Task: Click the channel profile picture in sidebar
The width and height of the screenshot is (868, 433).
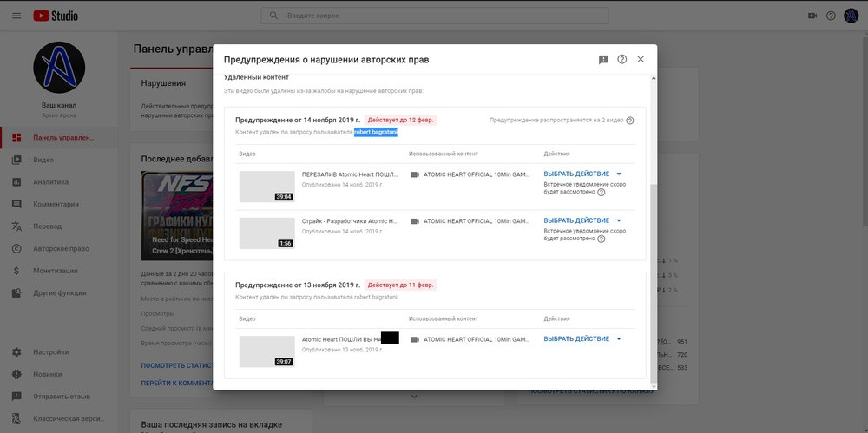Action: (59, 67)
